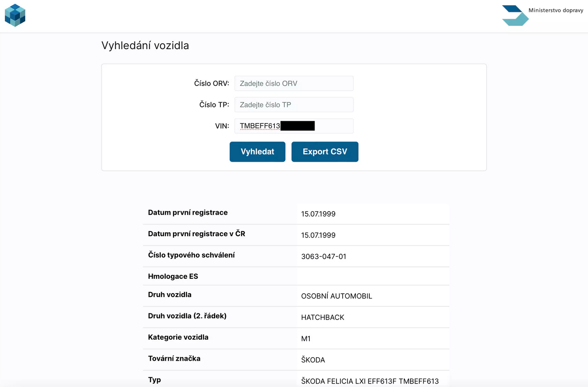Click the type approval number 3063-047-01

(324, 256)
